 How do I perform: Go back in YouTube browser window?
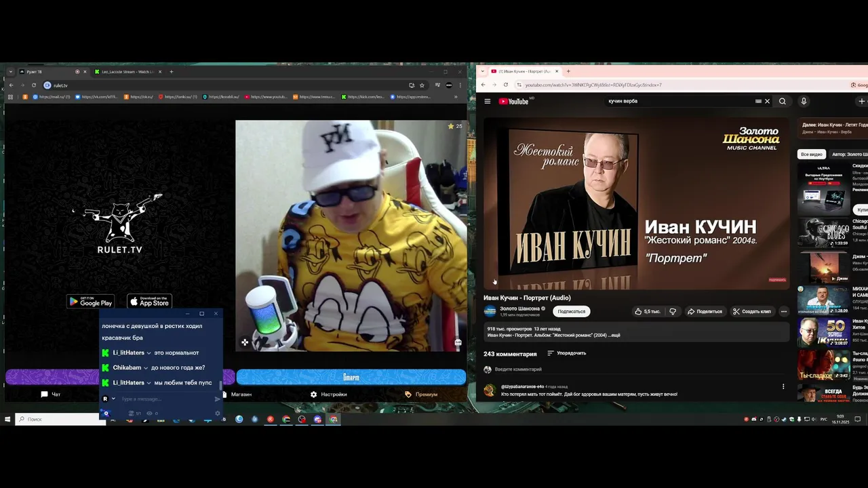483,85
